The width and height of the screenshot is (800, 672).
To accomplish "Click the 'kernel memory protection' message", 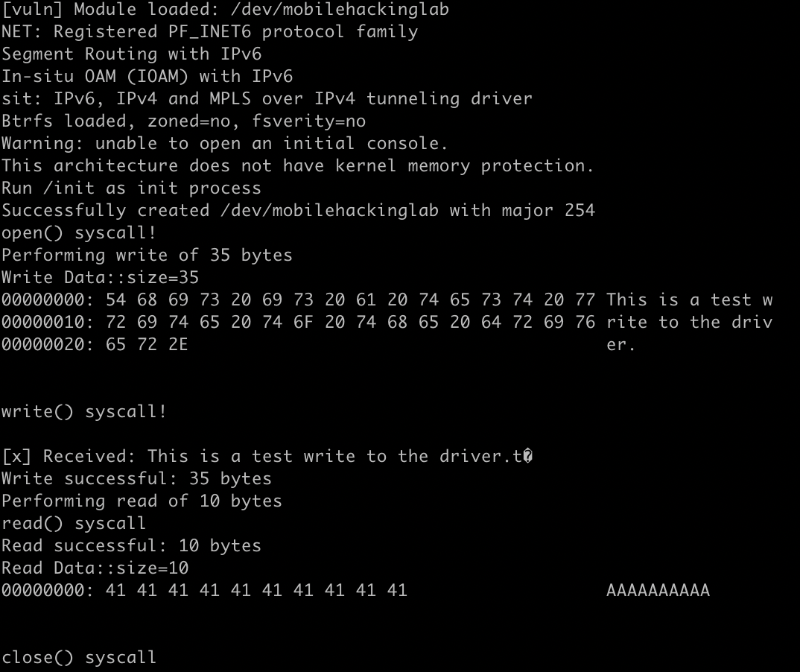I will point(298,166).
